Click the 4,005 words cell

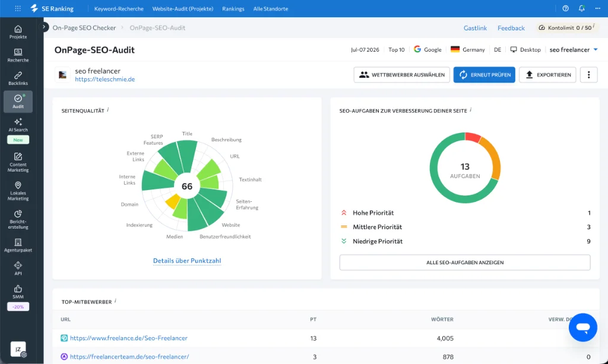point(445,338)
